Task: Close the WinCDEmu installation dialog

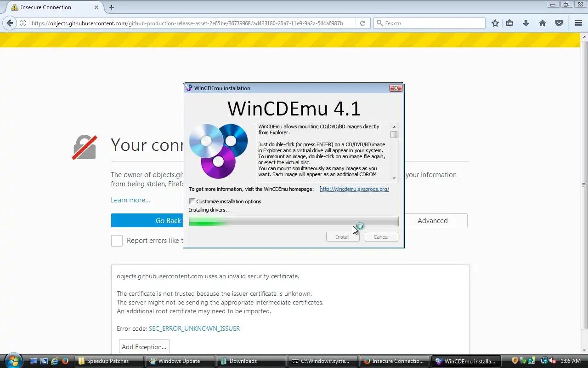Action: point(396,88)
